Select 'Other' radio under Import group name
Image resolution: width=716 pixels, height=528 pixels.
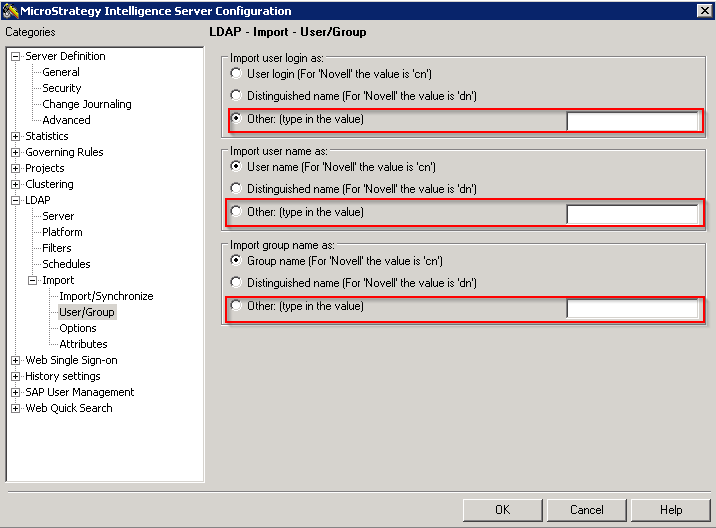click(x=236, y=306)
